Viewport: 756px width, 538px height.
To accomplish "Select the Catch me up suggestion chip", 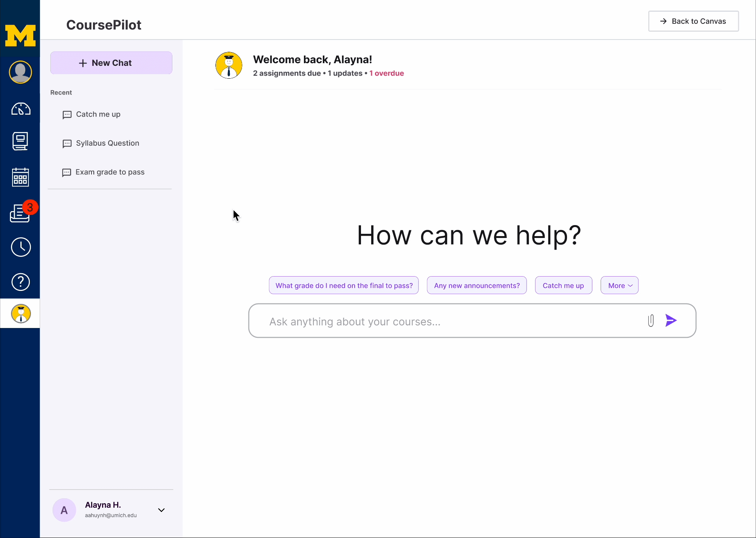I will pyautogui.click(x=563, y=285).
